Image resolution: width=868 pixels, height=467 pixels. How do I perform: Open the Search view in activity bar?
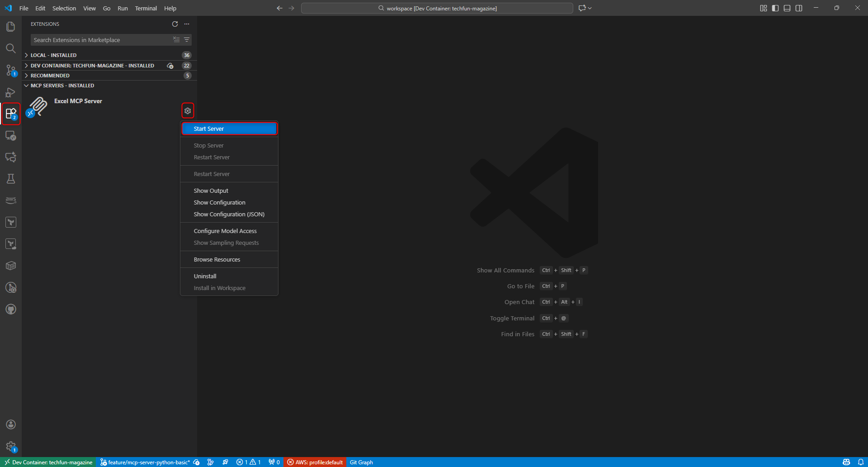[11, 48]
